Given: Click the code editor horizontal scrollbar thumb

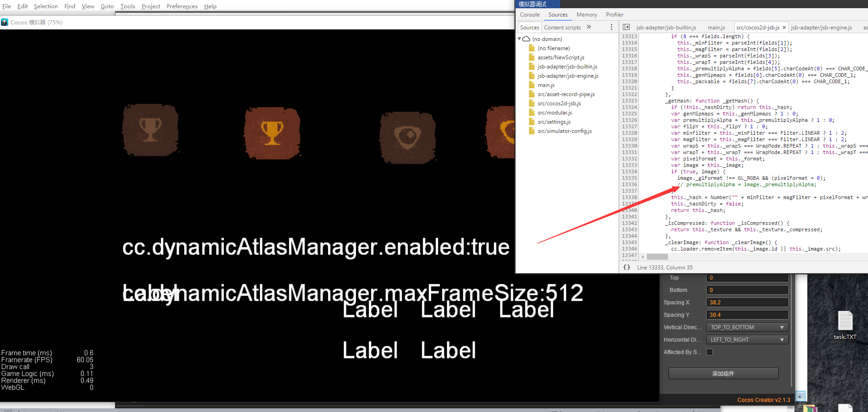Looking at the screenshot, I should (x=657, y=257).
